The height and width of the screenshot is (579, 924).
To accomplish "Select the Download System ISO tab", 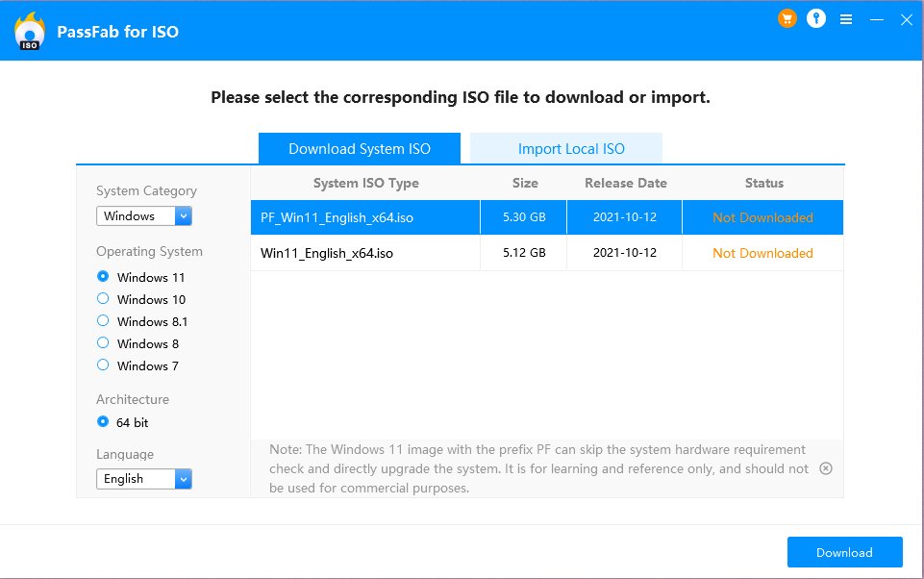I will [x=359, y=148].
